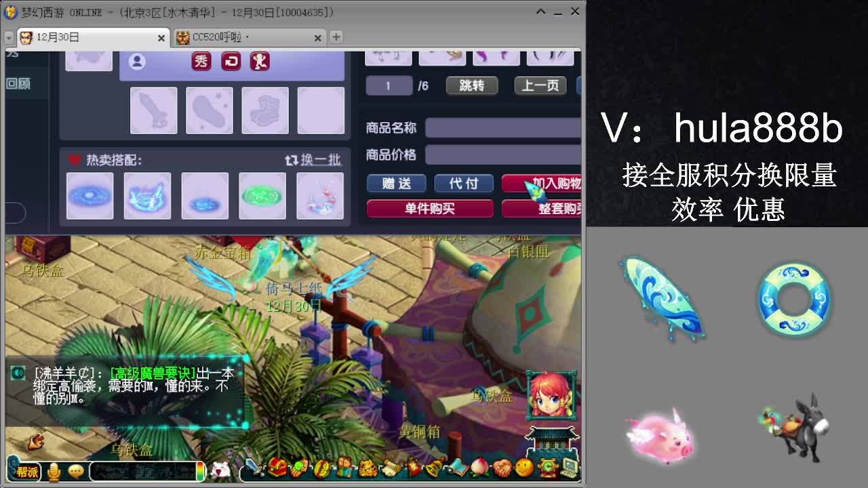
Task: Close the CC520呼啦 tab
Action: tap(319, 38)
